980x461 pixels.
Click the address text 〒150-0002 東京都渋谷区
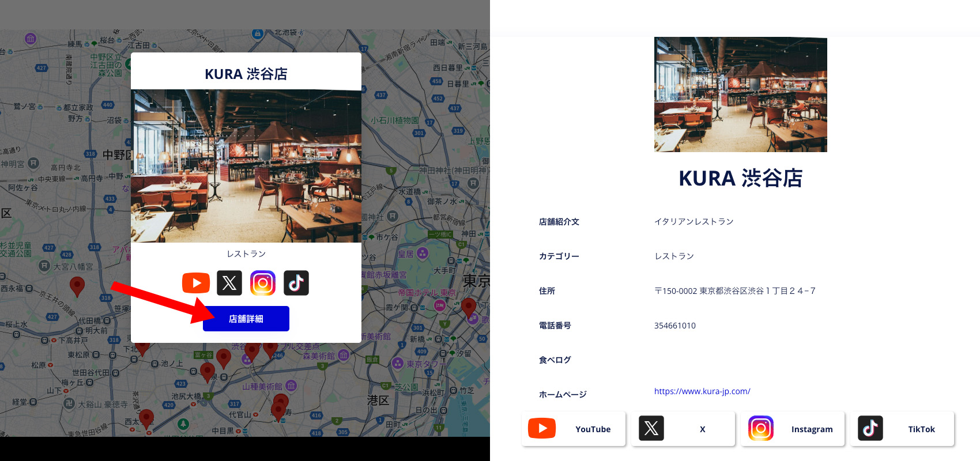point(735,291)
